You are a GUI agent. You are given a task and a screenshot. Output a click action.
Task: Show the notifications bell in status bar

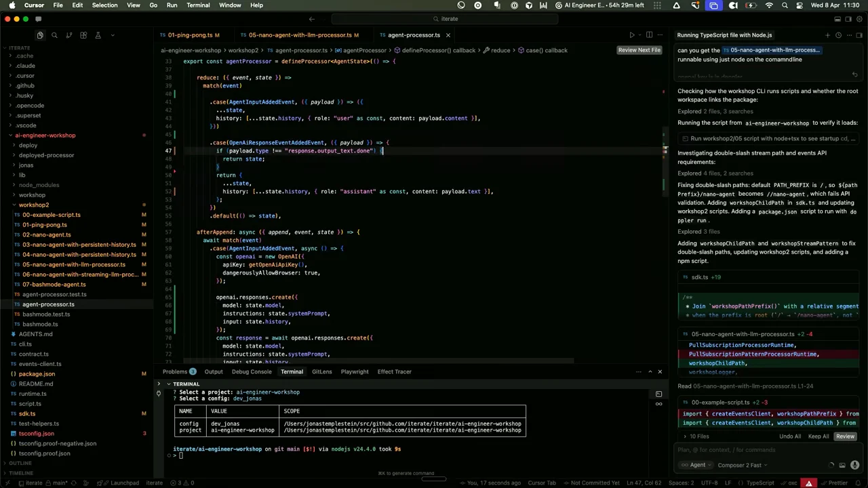click(859, 483)
